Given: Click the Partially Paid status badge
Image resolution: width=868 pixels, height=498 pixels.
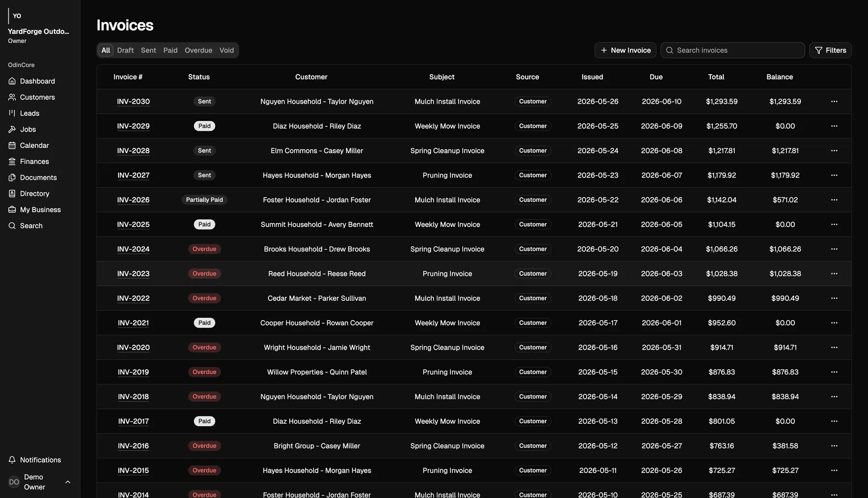Looking at the screenshot, I should [x=204, y=200].
